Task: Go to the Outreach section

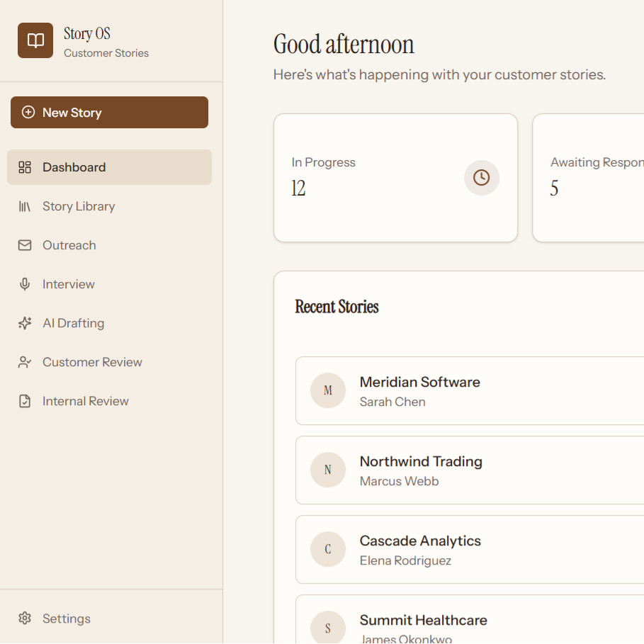Action: click(x=69, y=245)
